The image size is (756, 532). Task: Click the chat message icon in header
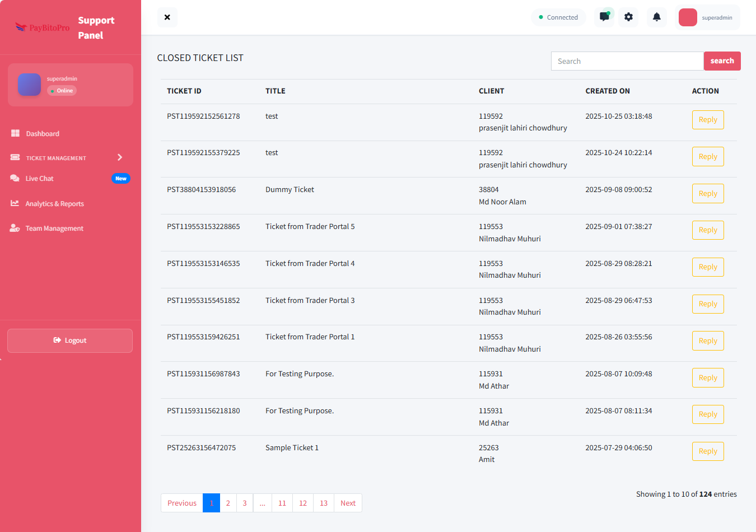(604, 17)
